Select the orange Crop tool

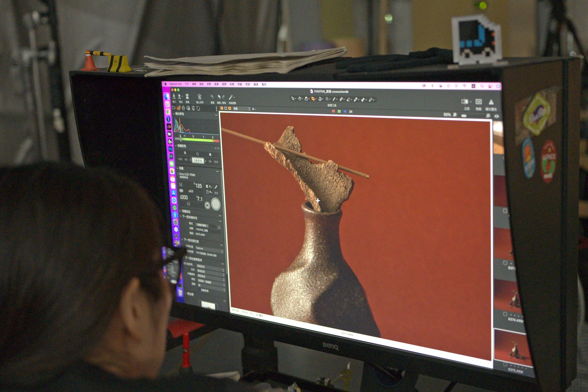313,99
